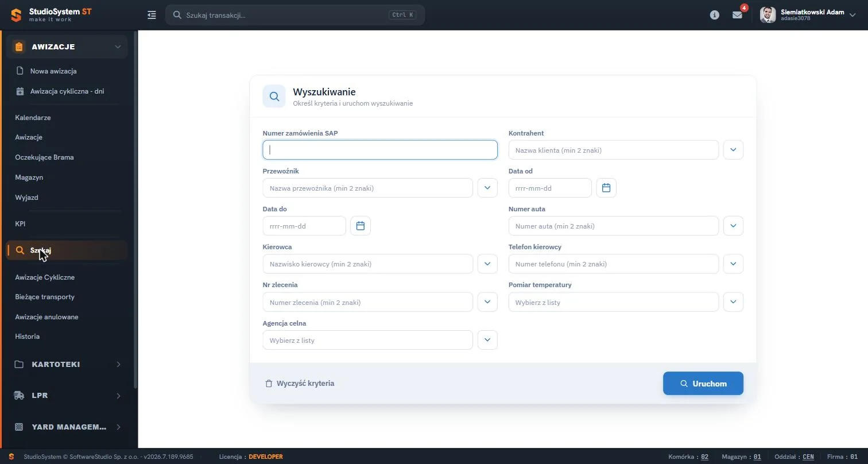The width and height of the screenshot is (868, 464).
Task: Open the Data do calendar icon
Action: (361, 226)
